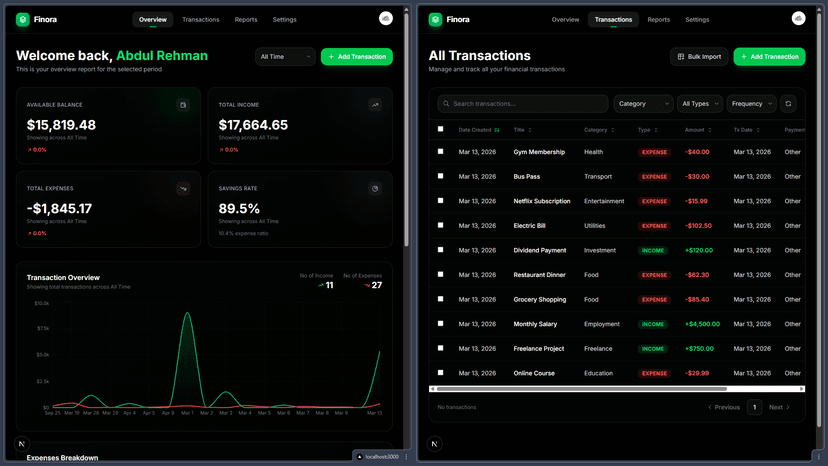Select Overview tab in the Transactions window
The height and width of the screenshot is (466, 828).
click(x=565, y=20)
